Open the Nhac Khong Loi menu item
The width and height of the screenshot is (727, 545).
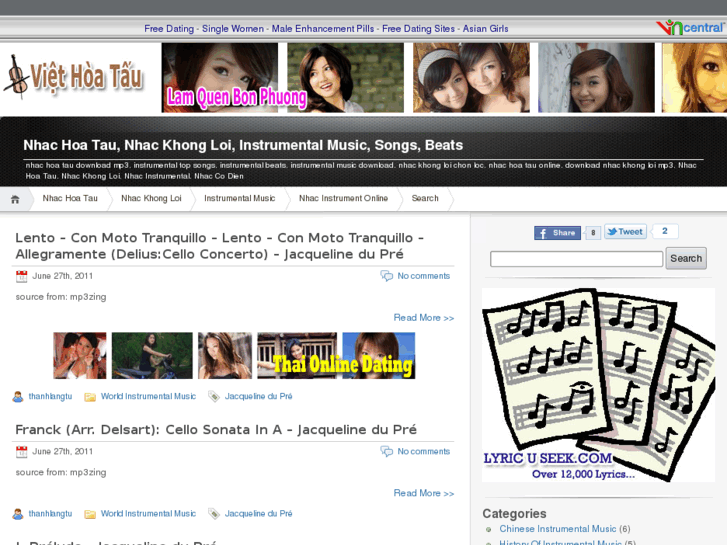151,199
